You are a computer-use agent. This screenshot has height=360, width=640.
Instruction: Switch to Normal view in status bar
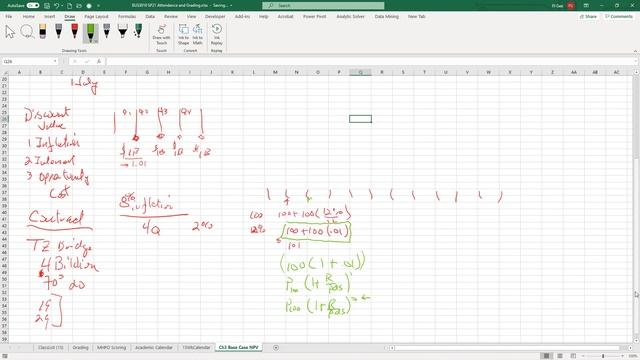pyautogui.click(x=546, y=356)
